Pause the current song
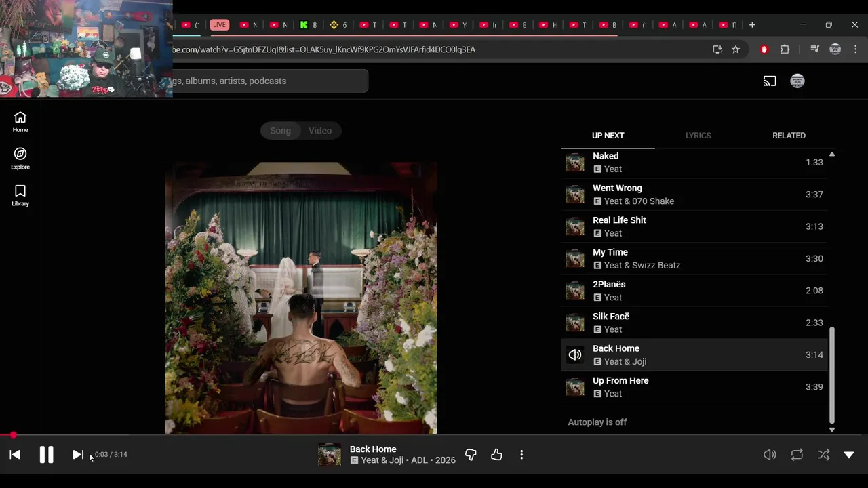 click(46, 455)
